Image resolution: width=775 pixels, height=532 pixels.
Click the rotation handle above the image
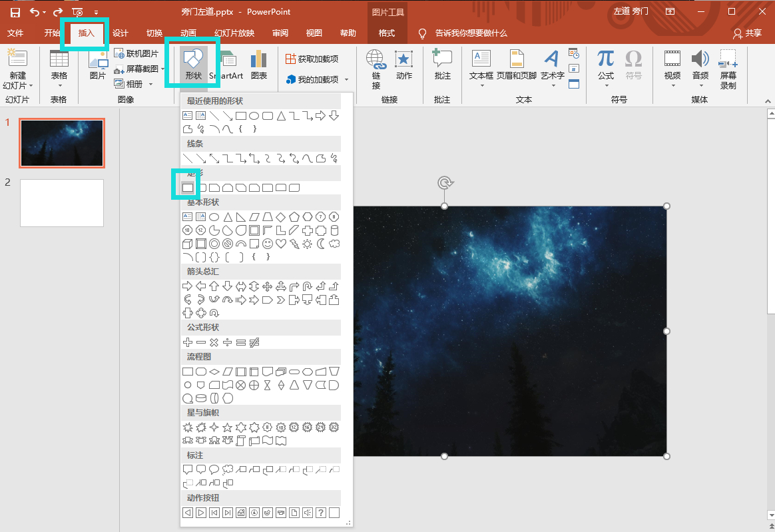pos(445,183)
